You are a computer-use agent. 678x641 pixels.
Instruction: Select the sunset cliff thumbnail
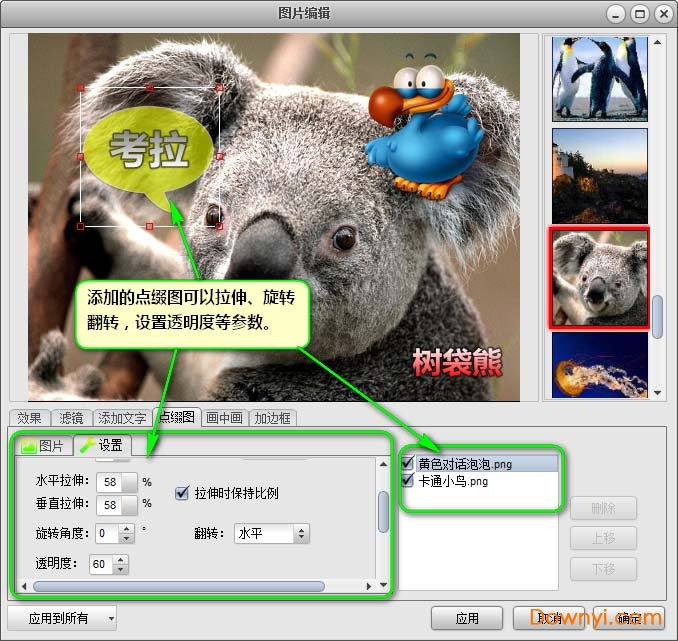point(599,176)
